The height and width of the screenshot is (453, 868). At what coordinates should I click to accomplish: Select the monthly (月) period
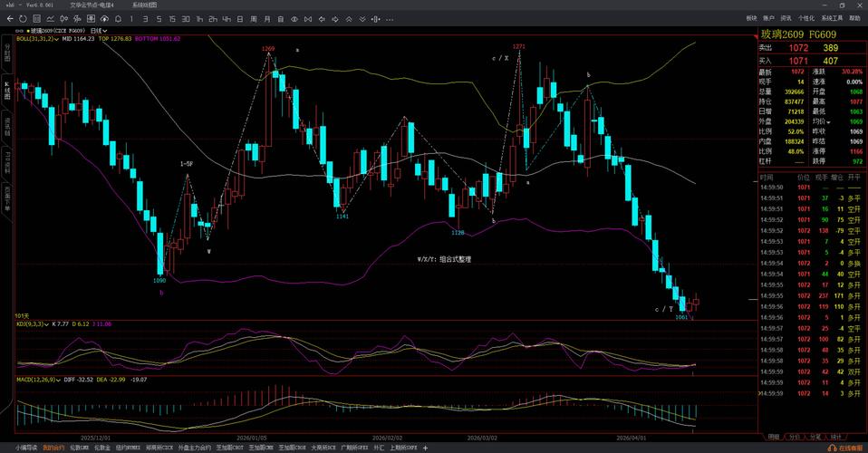(266, 19)
